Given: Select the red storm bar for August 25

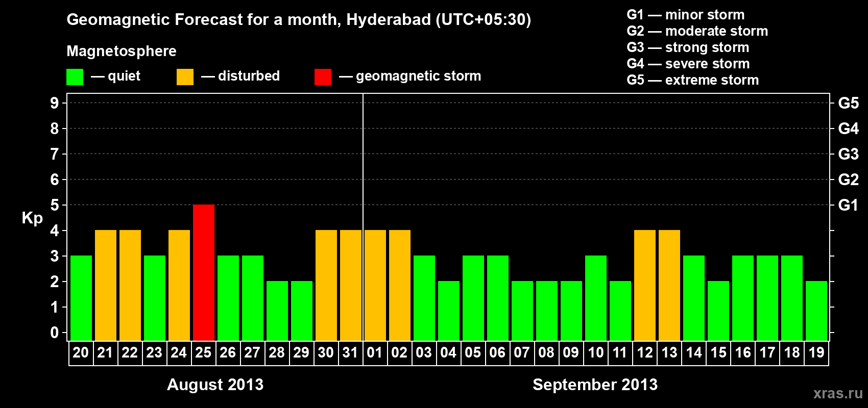Looking at the screenshot, I should tap(204, 273).
